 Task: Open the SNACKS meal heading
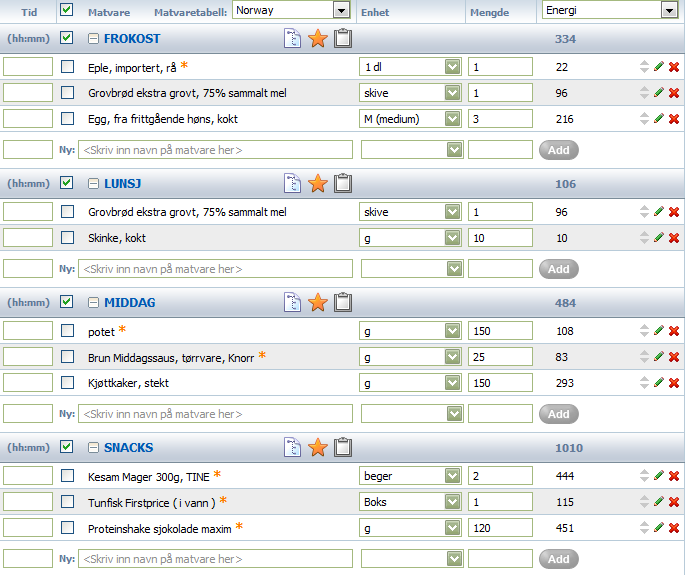coord(129,448)
